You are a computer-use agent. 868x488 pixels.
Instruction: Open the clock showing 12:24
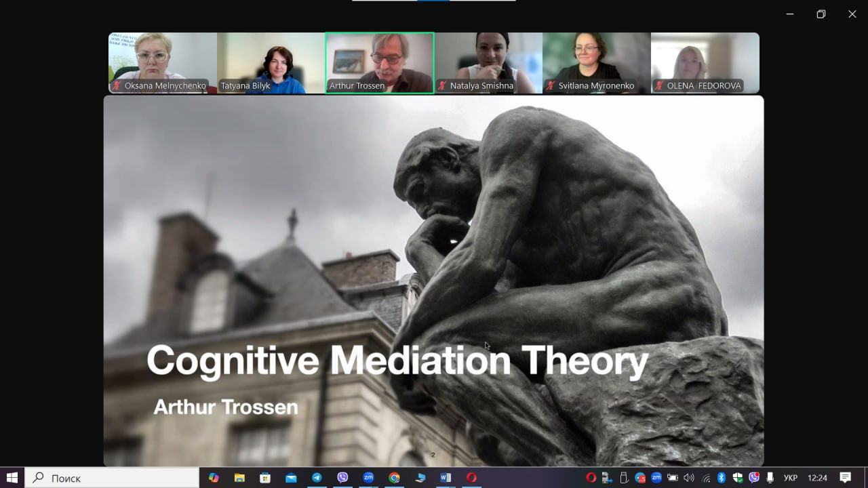pos(818,478)
